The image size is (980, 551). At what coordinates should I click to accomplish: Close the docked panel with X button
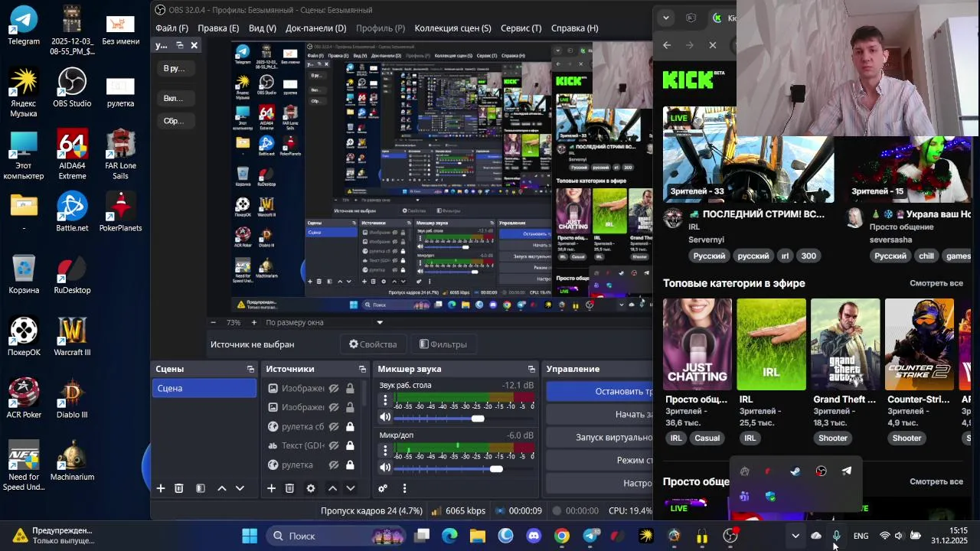coord(194,46)
